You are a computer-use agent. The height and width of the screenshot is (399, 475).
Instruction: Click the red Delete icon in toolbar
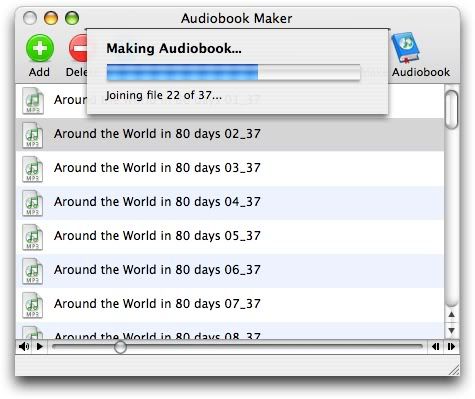[x=78, y=49]
